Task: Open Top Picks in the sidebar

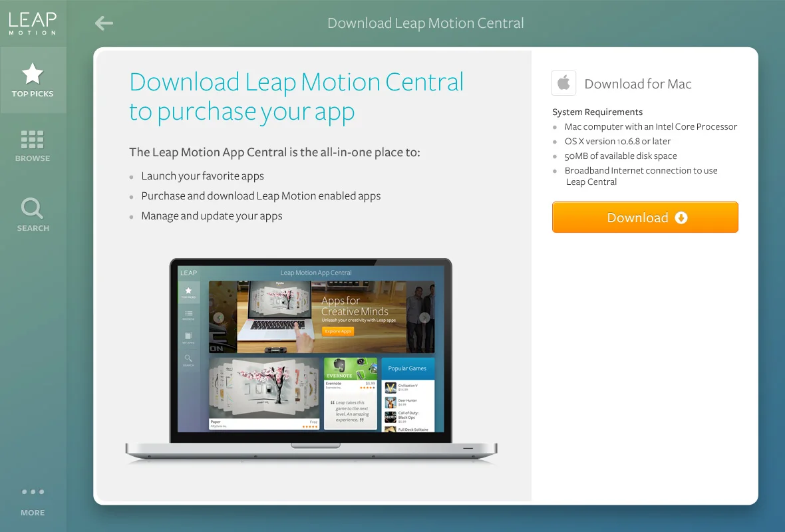Action: coord(33,80)
